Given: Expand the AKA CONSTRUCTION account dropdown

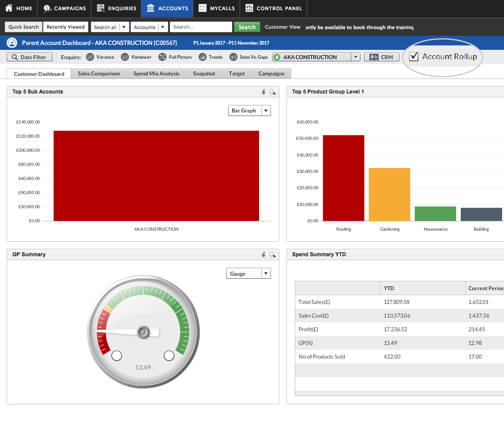Looking at the screenshot, I should 355,57.
